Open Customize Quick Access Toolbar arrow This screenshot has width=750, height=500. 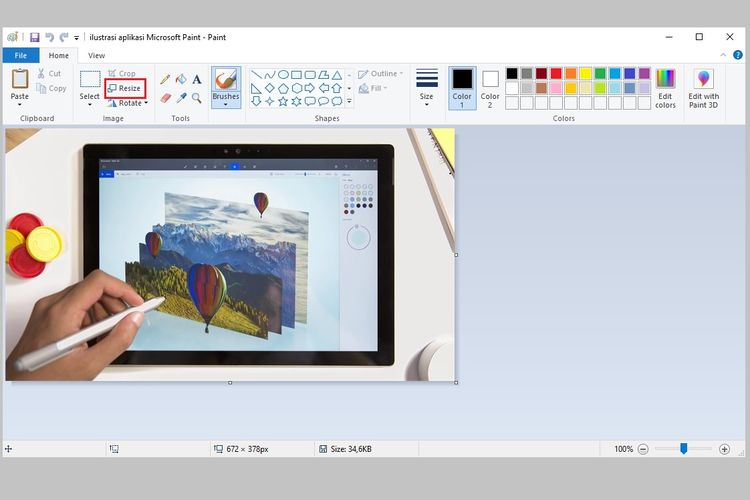coord(76,38)
